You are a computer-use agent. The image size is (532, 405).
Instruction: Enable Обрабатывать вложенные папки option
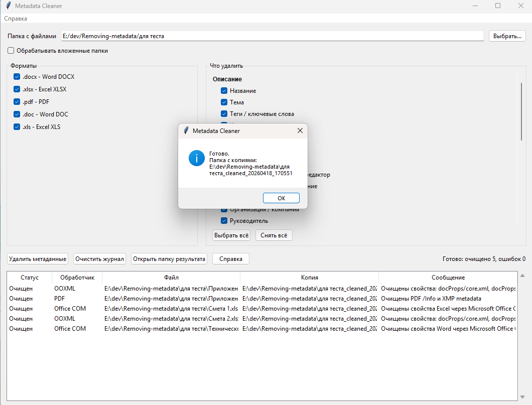[x=11, y=50]
